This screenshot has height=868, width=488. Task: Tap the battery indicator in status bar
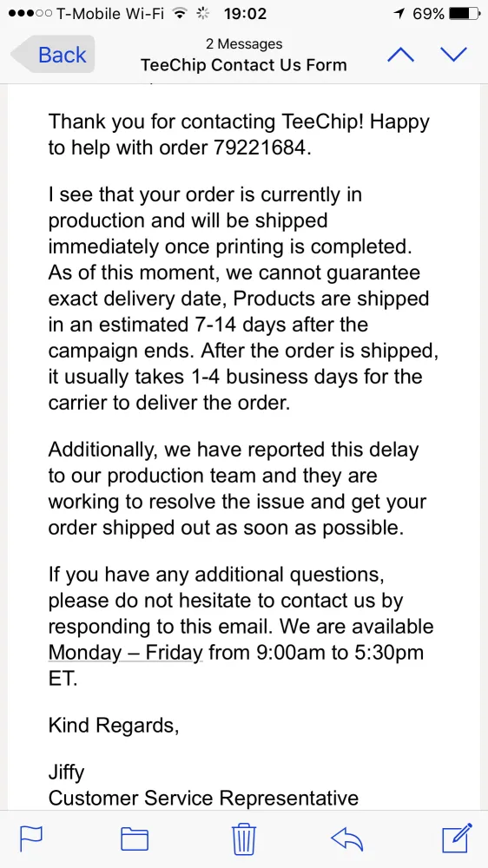pyautogui.click(x=465, y=14)
